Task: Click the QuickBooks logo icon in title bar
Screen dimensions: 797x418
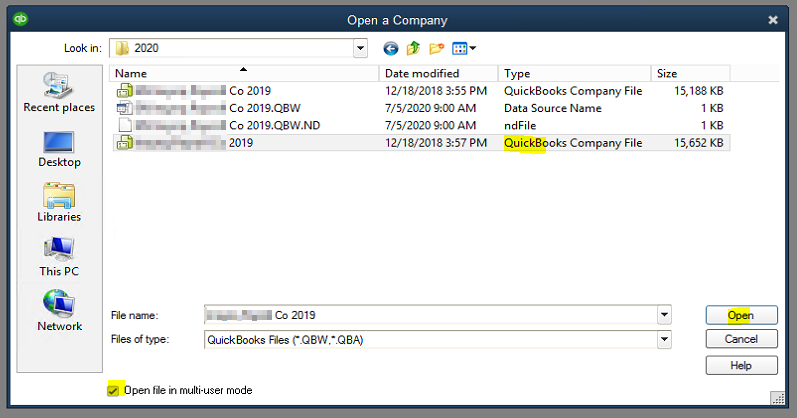Action: click(20, 20)
